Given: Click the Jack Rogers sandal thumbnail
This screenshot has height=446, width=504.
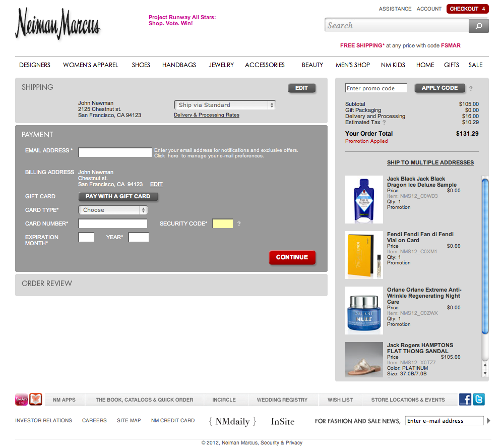Looking at the screenshot, I should 364,359.
